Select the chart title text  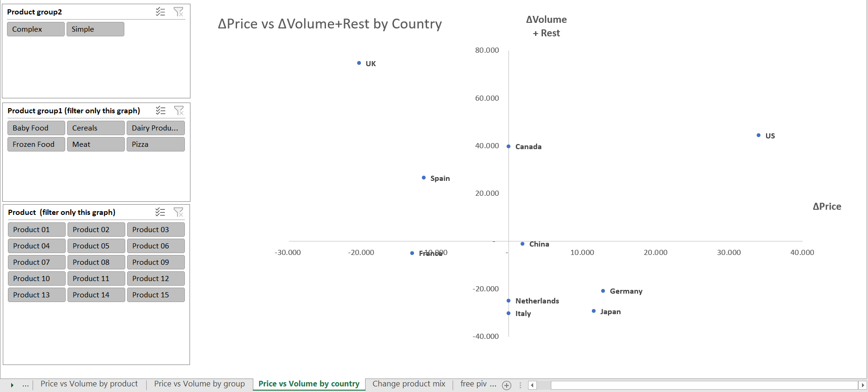pos(330,24)
